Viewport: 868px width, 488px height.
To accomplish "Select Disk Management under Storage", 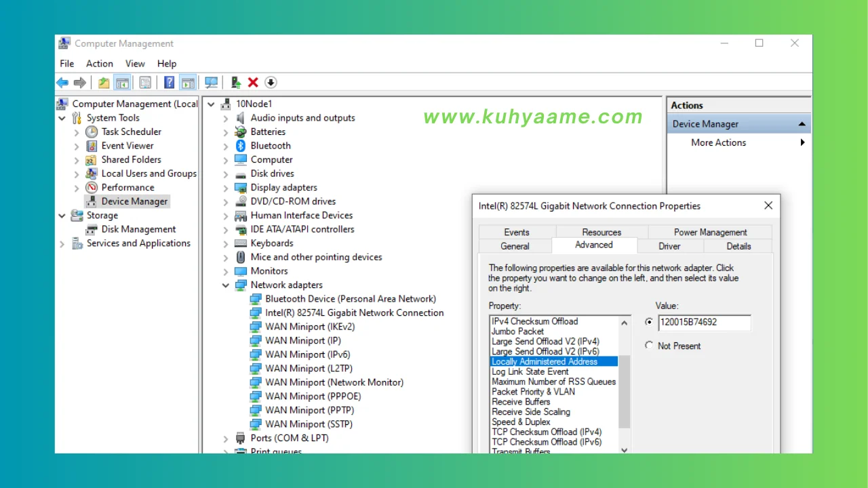I will tap(139, 229).
